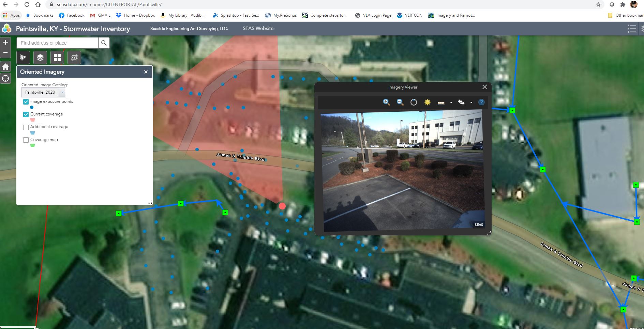This screenshot has width=644, height=329.
Task: Open the Basemap Gallery grid widget
Action: coord(57,58)
